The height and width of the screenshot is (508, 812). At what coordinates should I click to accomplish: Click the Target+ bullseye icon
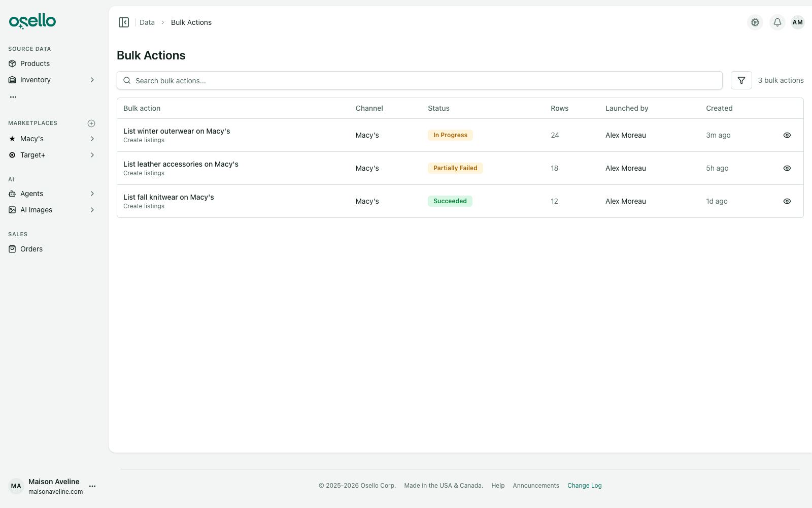click(12, 155)
